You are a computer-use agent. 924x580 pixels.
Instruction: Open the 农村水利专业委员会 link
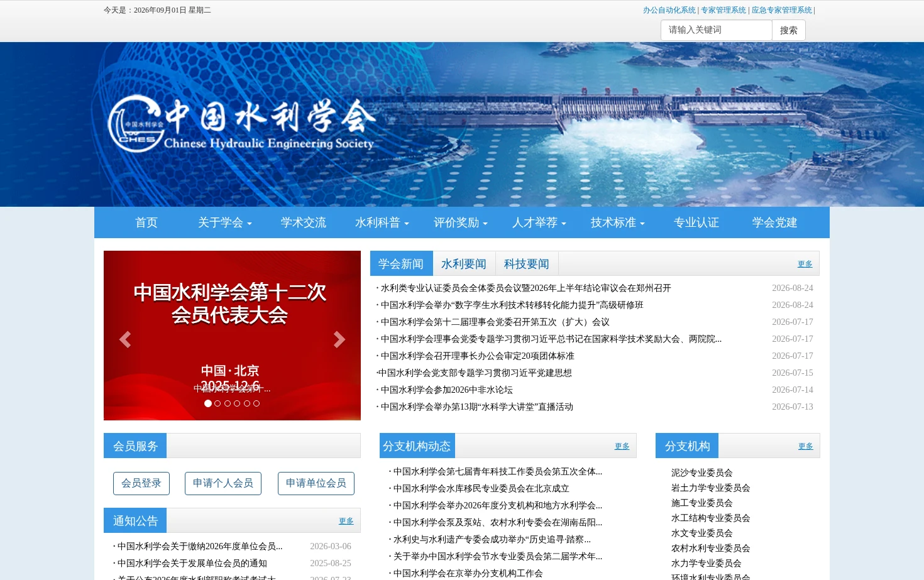pos(711,548)
